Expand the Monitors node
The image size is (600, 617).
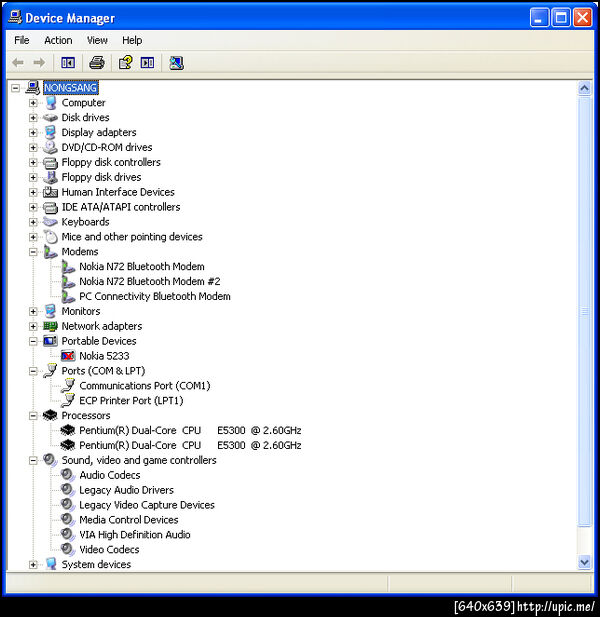coord(33,311)
